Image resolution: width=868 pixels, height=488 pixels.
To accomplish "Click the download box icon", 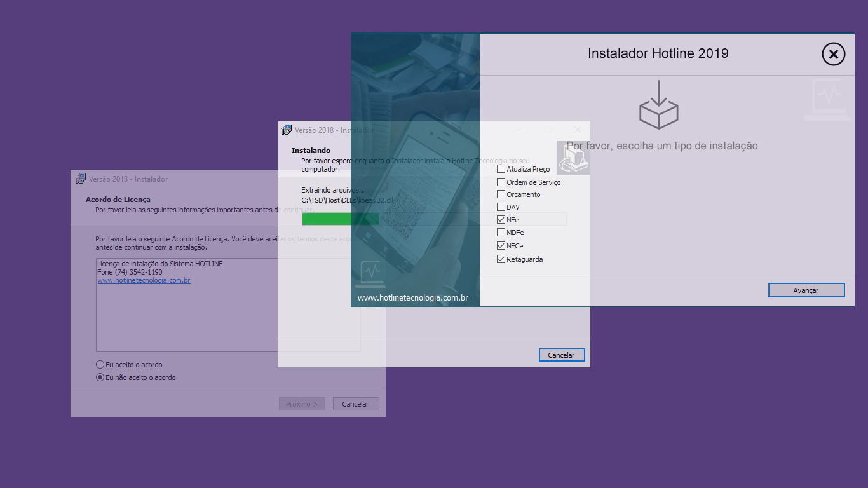I will coord(658,105).
